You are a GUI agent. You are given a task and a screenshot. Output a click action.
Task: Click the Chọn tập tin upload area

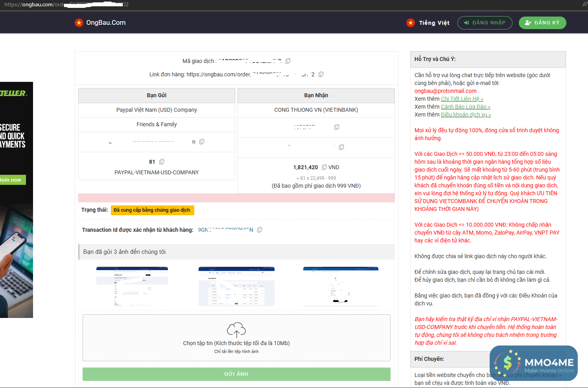click(x=236, y=338)
